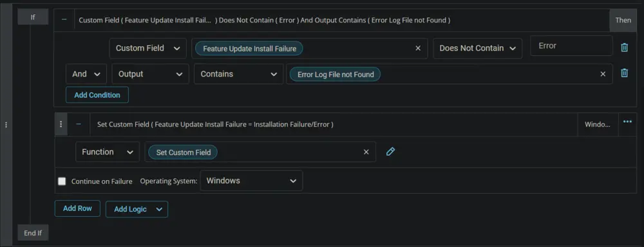Collapse the If condition header
Image resolution: width=644 pixels, height=247 pixels.
(64, 20)
